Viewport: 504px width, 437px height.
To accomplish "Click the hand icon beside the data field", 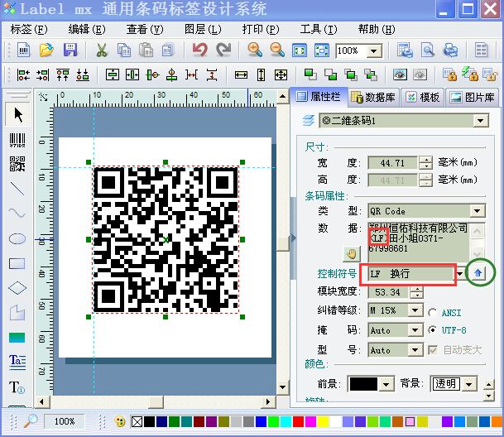I will click(x=352, y=254).
